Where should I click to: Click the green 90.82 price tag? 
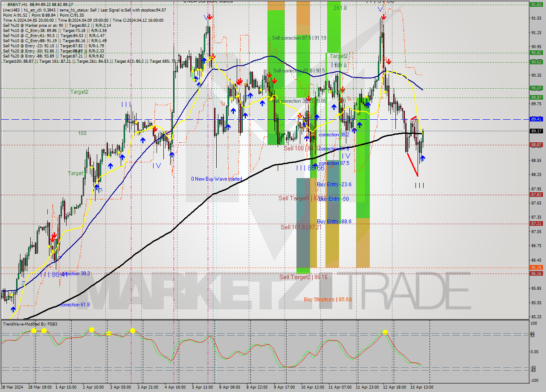pos(536,52)
